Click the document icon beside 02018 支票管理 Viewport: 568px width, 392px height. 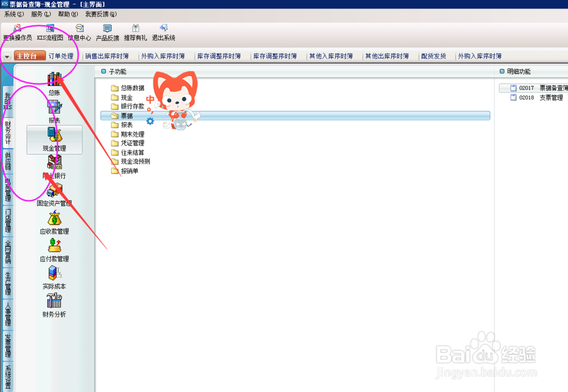[513, 98]
